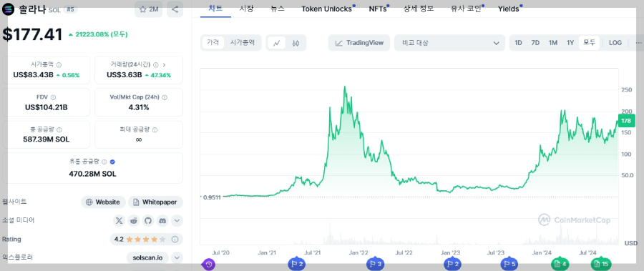The image size is (644, 271).
Task: Open max supply info icon
Action: 155,129
